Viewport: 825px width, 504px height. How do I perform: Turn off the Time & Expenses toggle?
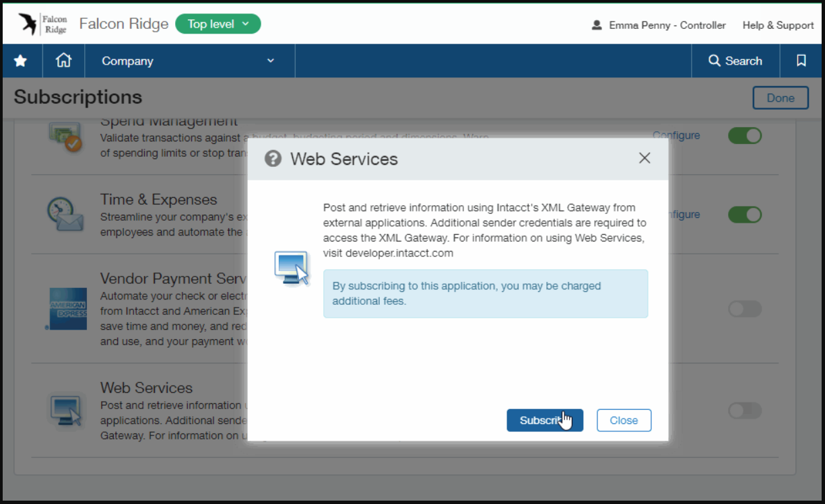745,215
